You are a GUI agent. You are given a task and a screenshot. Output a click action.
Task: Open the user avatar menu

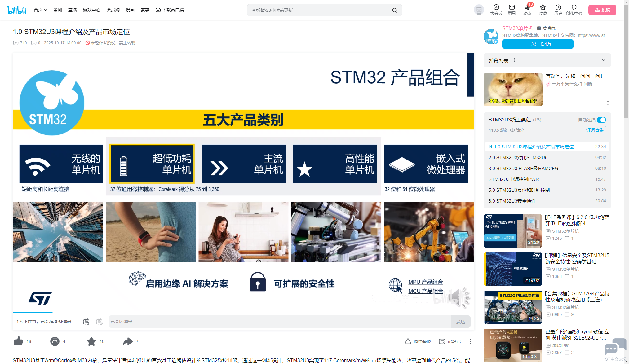(479, 10)
